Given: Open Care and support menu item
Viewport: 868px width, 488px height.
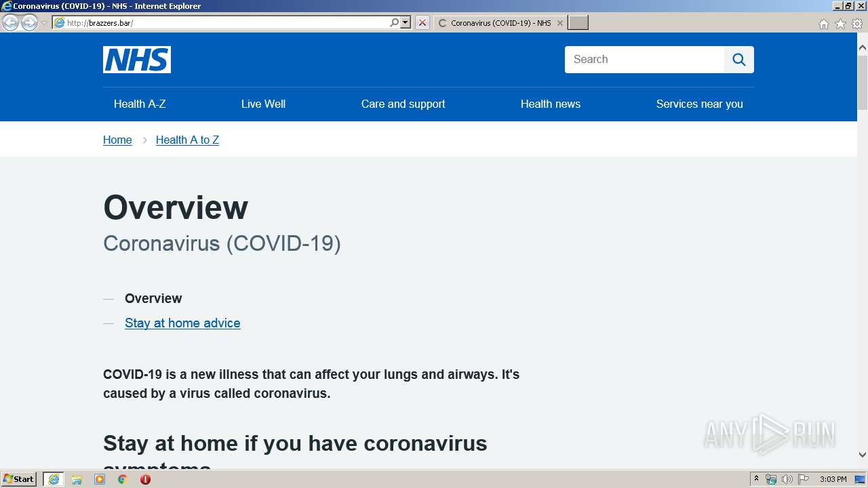Looking at the screenshot, I should [403, 104].
